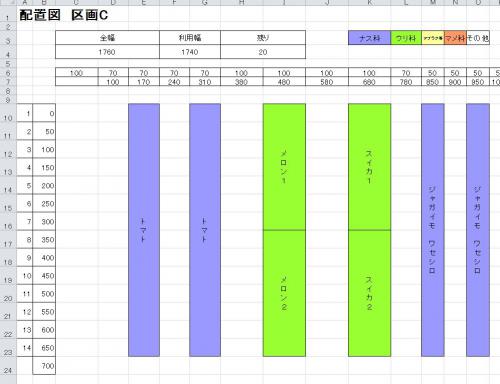Image resolution: width=500 pixels, height=384 pixels.
Task: Select the 配置図 区画C title cell
Action: (63, 15)
